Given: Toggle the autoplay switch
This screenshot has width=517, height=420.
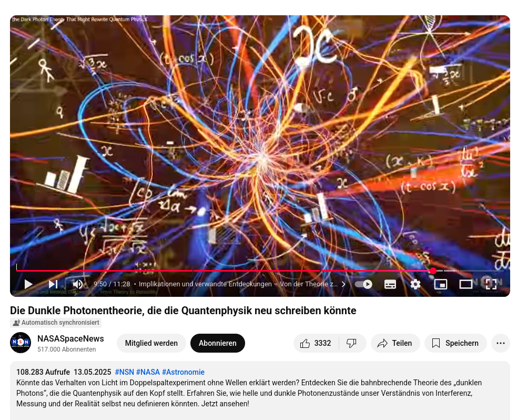Looking at the screenshot, I should pos(363,284).
